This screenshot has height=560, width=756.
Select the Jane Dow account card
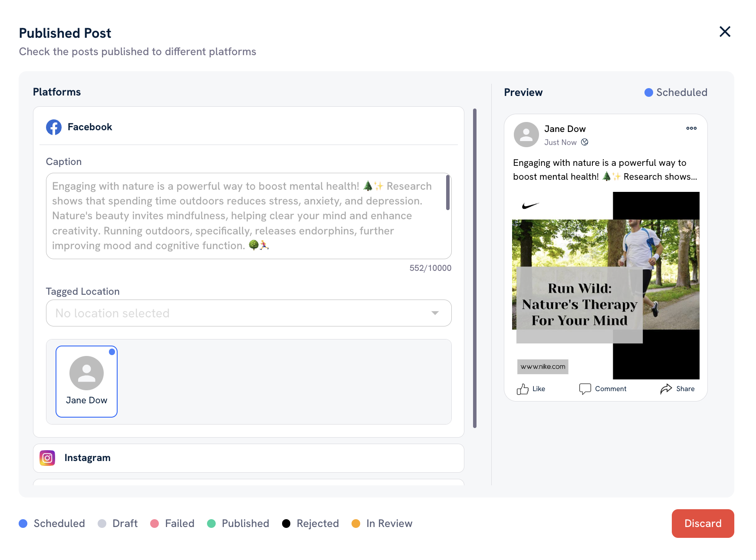click(x=86, y=382)
